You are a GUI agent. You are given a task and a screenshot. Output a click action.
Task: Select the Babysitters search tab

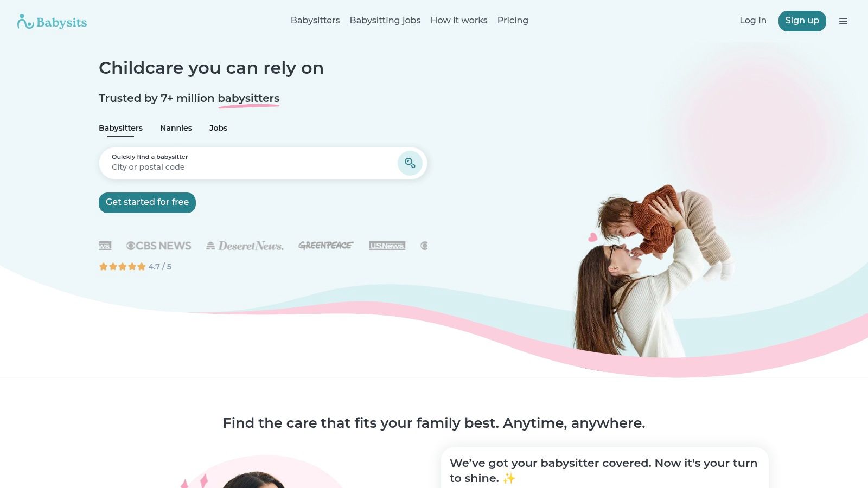120,128
